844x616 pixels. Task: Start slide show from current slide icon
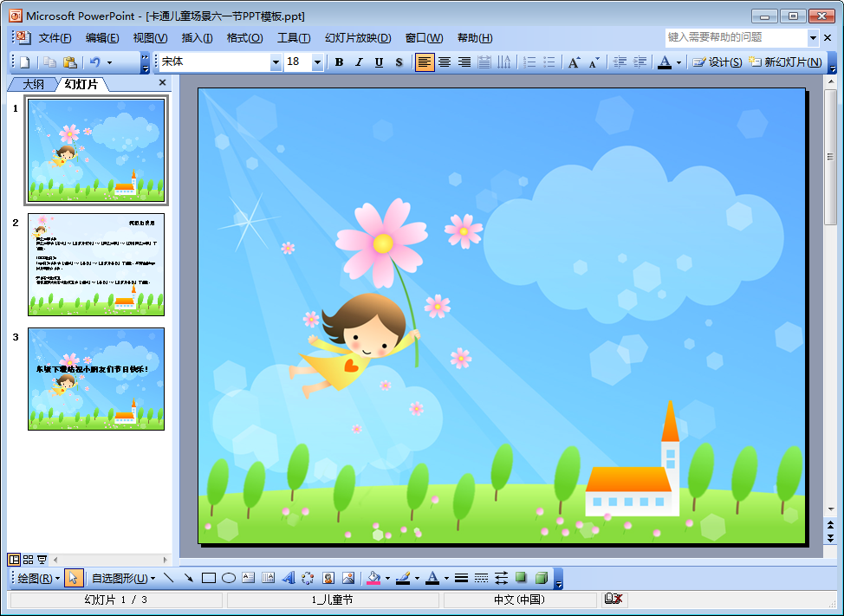pyautogui.click(x=42, y=560)
